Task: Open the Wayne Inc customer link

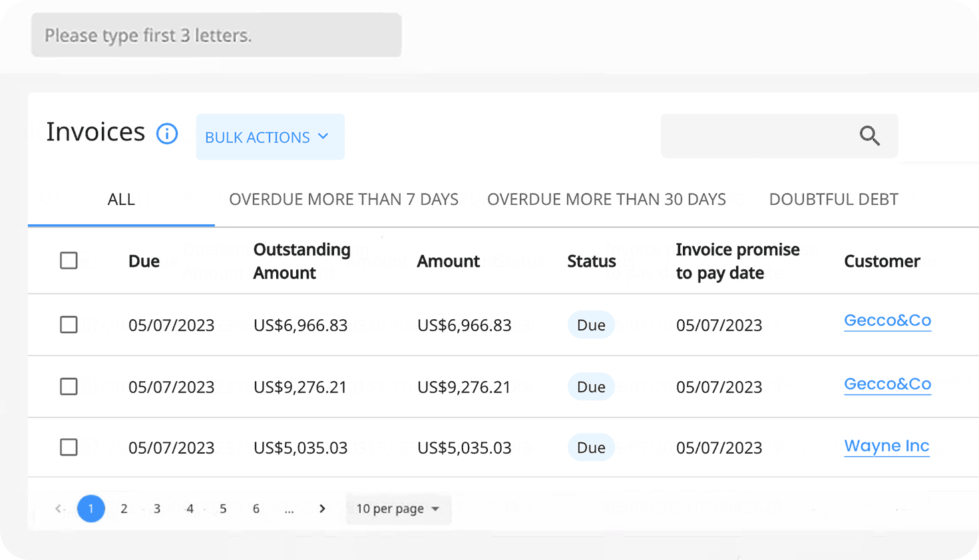Action: (886, 446)
